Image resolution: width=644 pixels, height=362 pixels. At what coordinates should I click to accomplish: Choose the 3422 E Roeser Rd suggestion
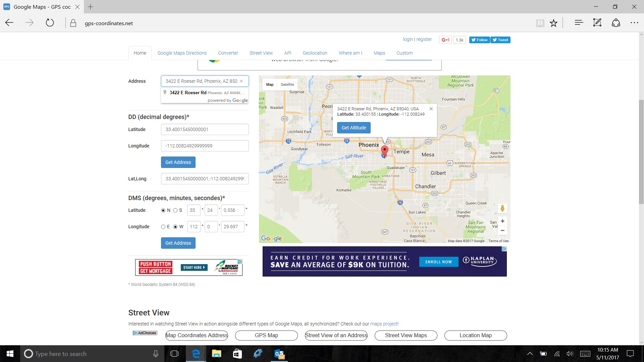click(x=205, y=93)
